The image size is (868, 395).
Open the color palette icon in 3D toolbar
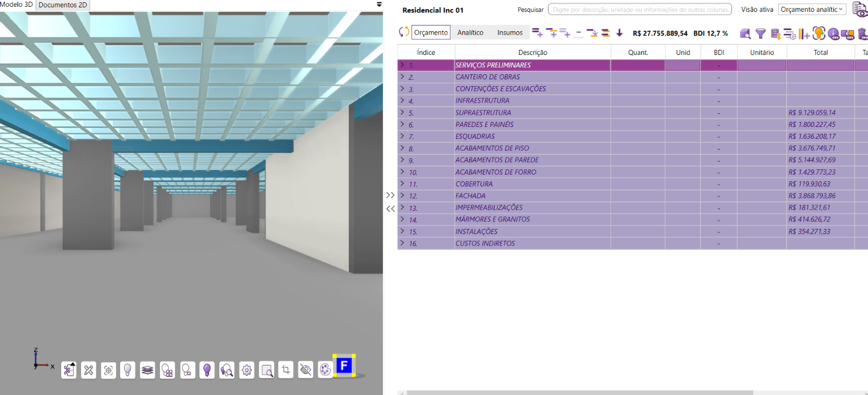[x=325, y=370]
